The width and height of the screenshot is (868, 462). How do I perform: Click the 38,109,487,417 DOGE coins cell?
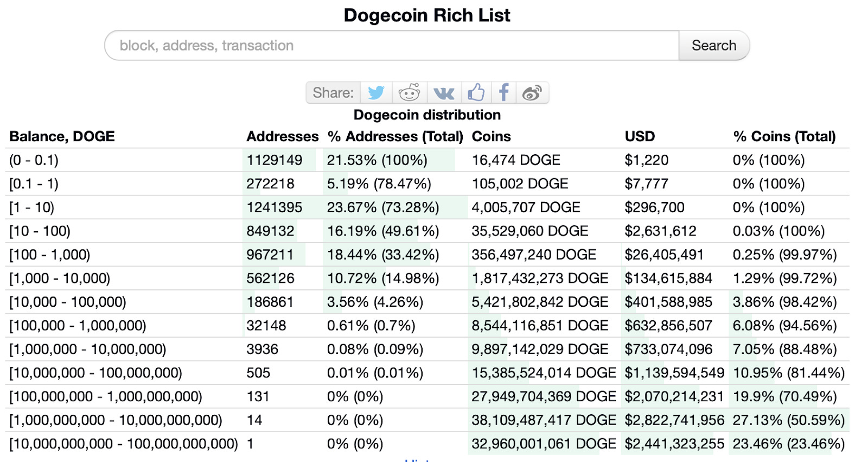point(544,420)
